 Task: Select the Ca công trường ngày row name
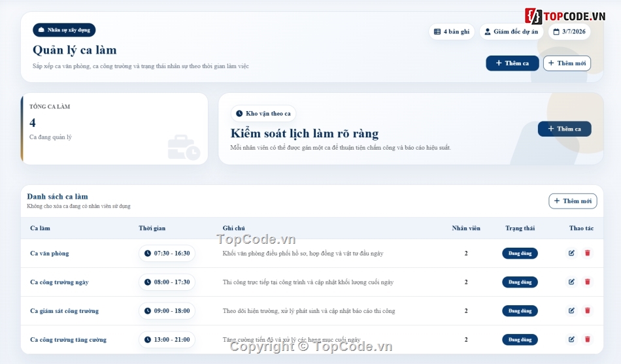[59, 282]
